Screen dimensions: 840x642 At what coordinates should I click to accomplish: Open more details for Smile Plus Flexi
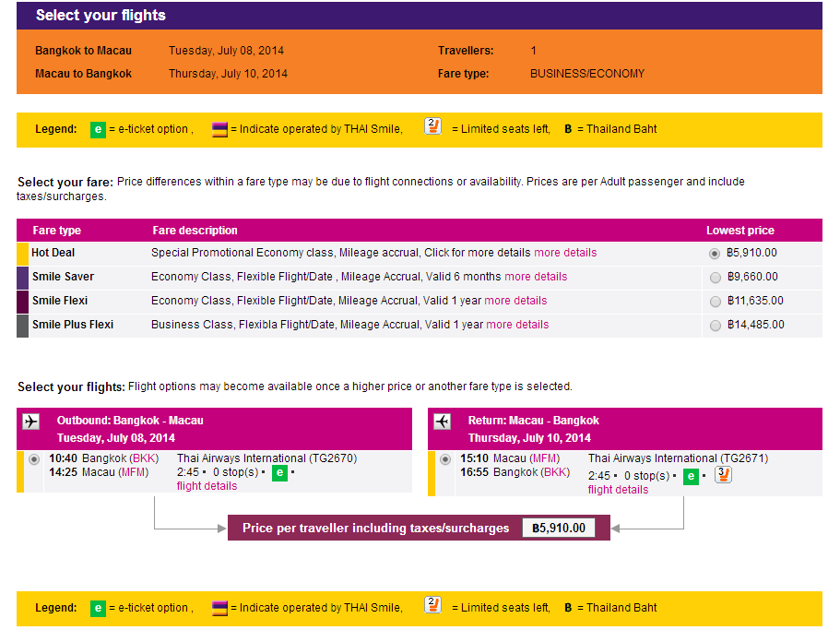tap(517, 325)
